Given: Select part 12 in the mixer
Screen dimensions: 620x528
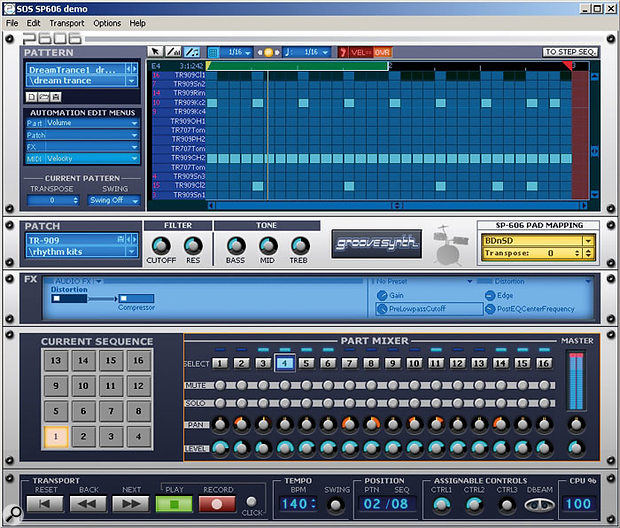Looking at the screenshot, I should [457, 363].
